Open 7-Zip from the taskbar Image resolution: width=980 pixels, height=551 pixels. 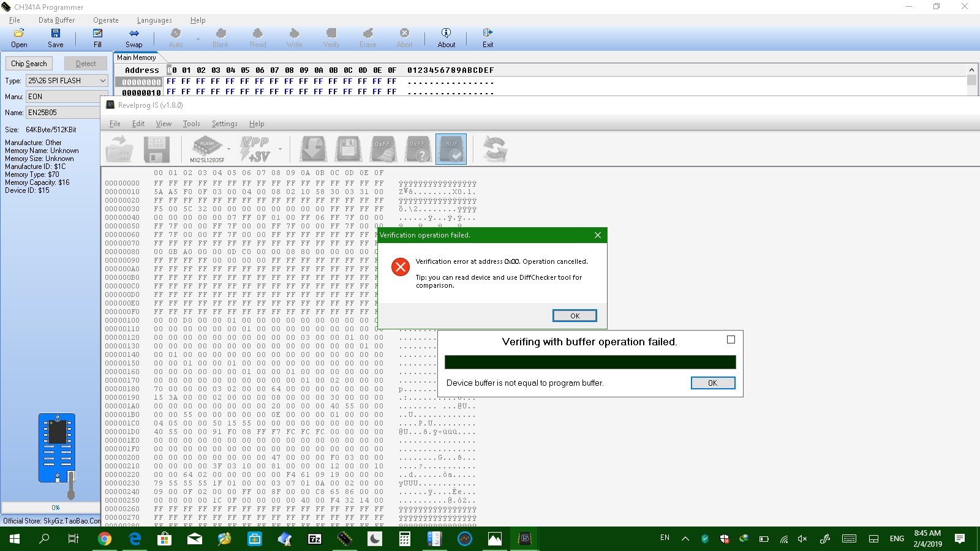(315, 539)
